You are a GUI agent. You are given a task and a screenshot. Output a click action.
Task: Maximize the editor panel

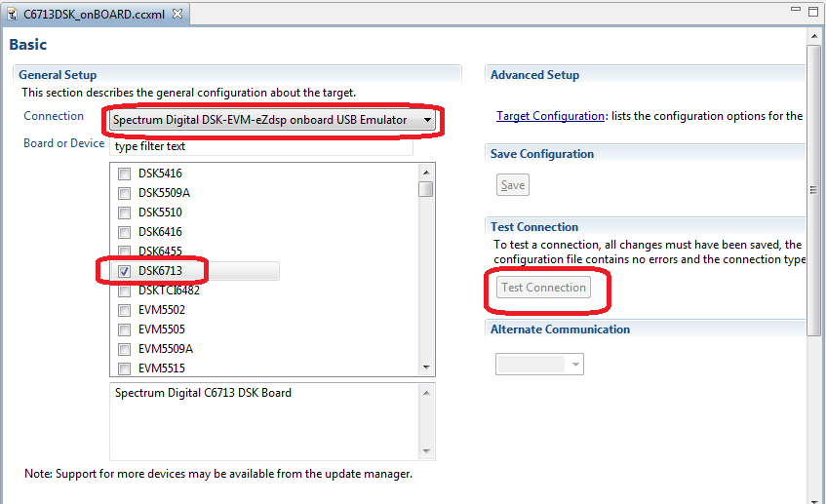(812, 11)
